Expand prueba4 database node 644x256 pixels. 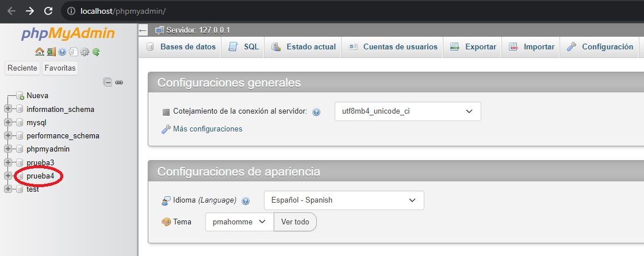tap(8, 176)
